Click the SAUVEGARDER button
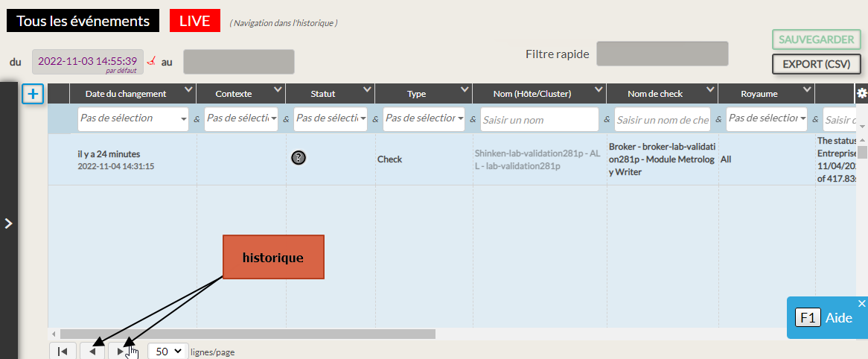Image resolution: width=868 pixels, height=359 pixels. [816, 39]
